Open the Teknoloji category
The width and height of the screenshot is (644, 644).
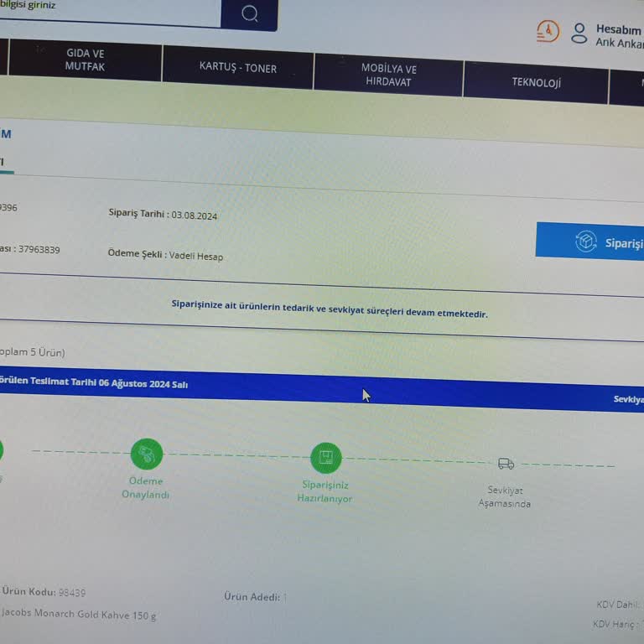(x=536, y=82)
